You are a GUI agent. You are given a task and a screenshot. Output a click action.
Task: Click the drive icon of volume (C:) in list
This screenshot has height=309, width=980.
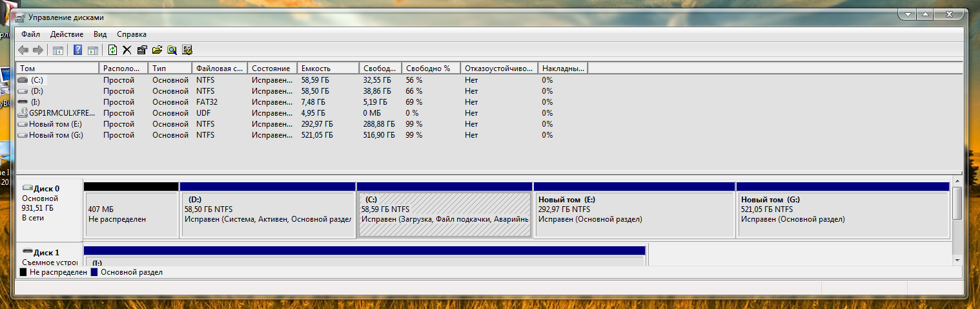[x=23, y=80]
